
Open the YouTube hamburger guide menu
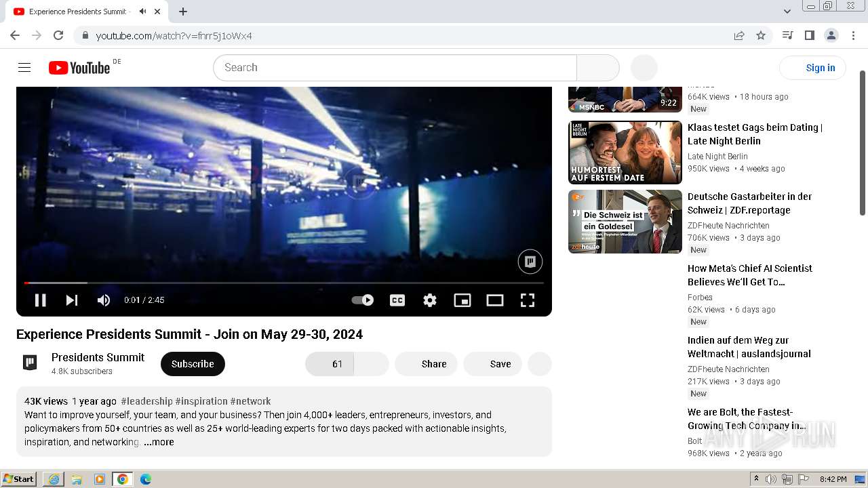click(24, 68)
